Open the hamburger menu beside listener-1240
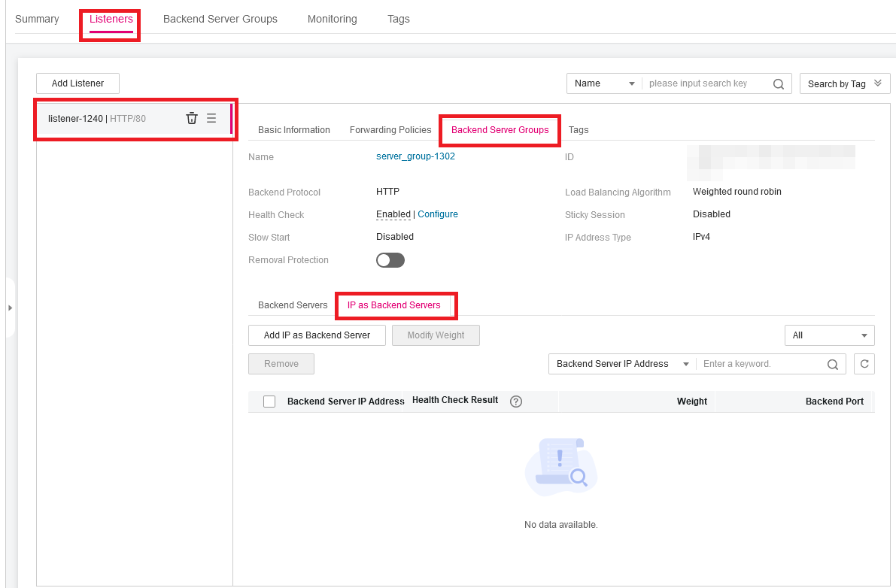The image size is (896, 588). tap(211, 118)
